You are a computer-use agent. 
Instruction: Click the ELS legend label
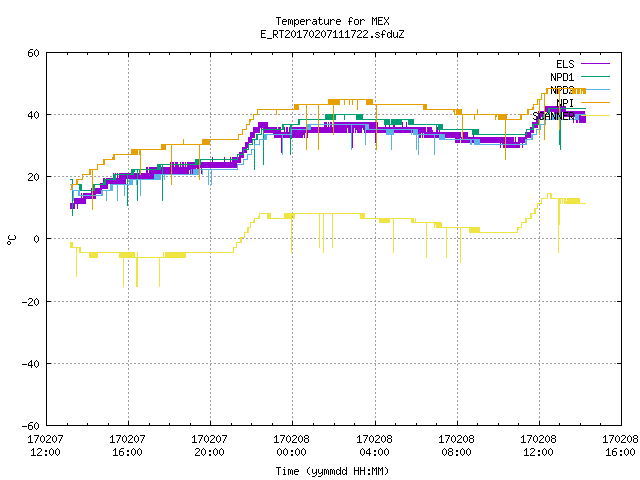coord(565,64)
